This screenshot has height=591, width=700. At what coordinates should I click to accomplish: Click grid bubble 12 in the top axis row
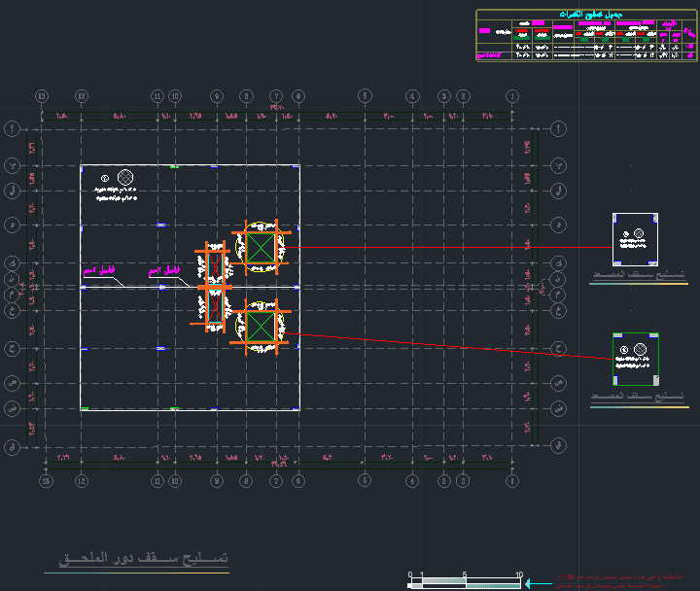[82, 96]
